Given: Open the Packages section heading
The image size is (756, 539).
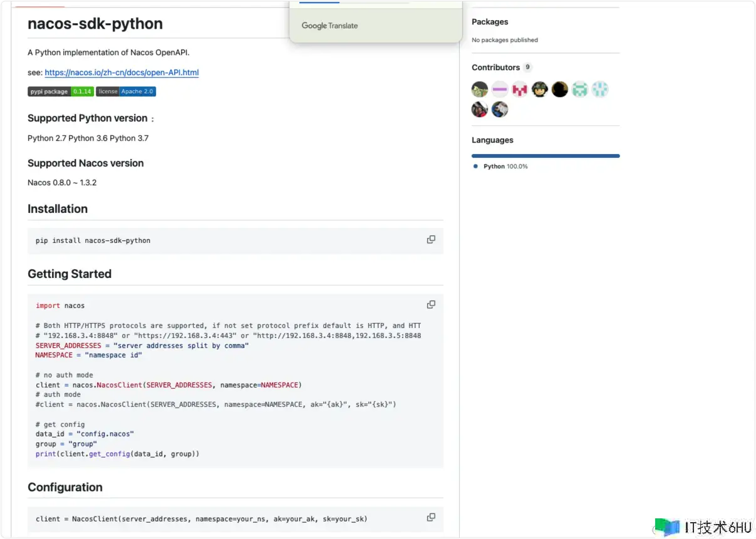Looking at the screenshot, I should (490, 22).
